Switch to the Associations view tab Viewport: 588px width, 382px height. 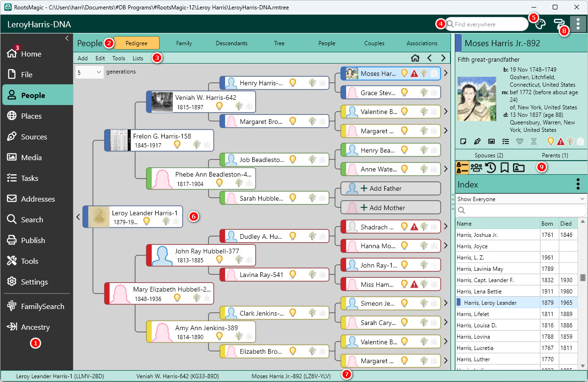422,43
